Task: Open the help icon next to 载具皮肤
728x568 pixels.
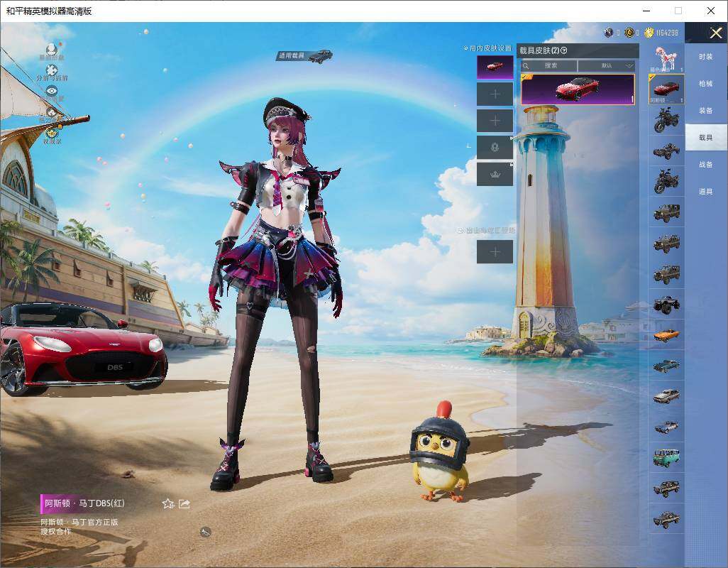Action: point(564,50)
